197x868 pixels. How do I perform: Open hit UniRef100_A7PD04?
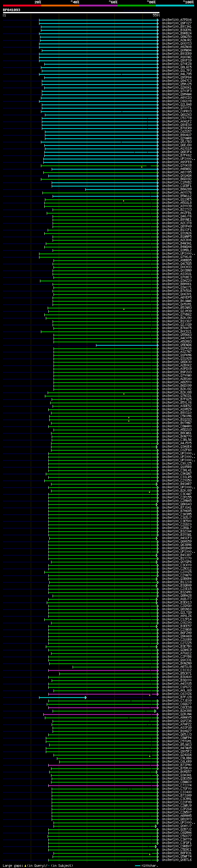pyautogui.click(x=176, y=20)
